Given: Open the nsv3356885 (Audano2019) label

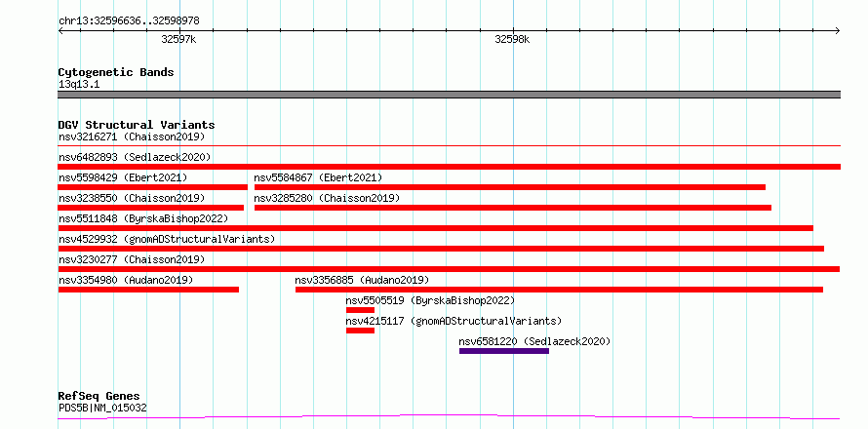Looking at the screenshot, I should coord(362,280).
